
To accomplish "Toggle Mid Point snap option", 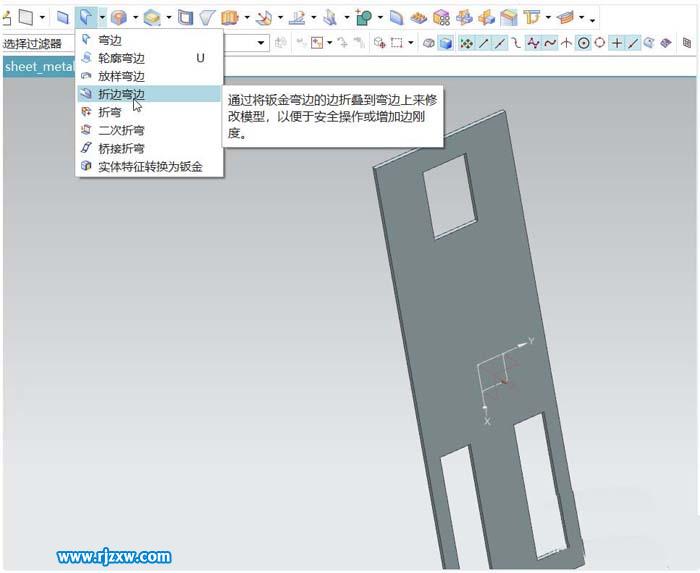I will pyautogui.click(x=500, y=43).
